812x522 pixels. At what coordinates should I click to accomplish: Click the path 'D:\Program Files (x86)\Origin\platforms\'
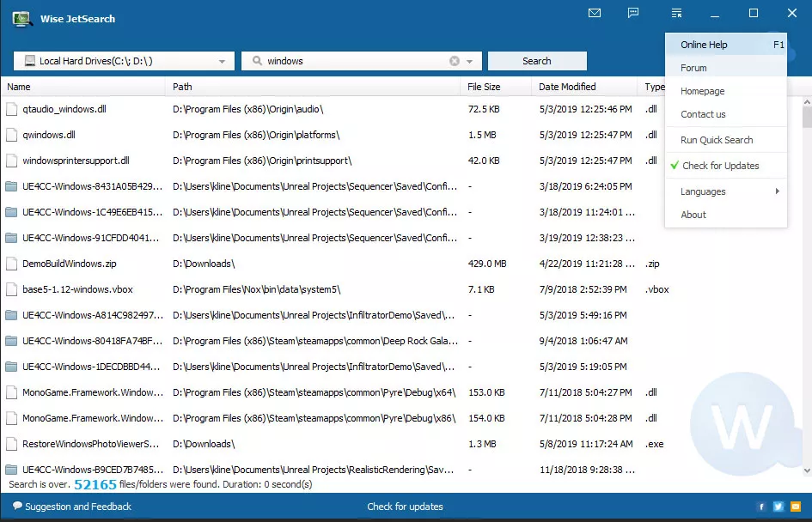pyautogui.click(x=256, y=135)
